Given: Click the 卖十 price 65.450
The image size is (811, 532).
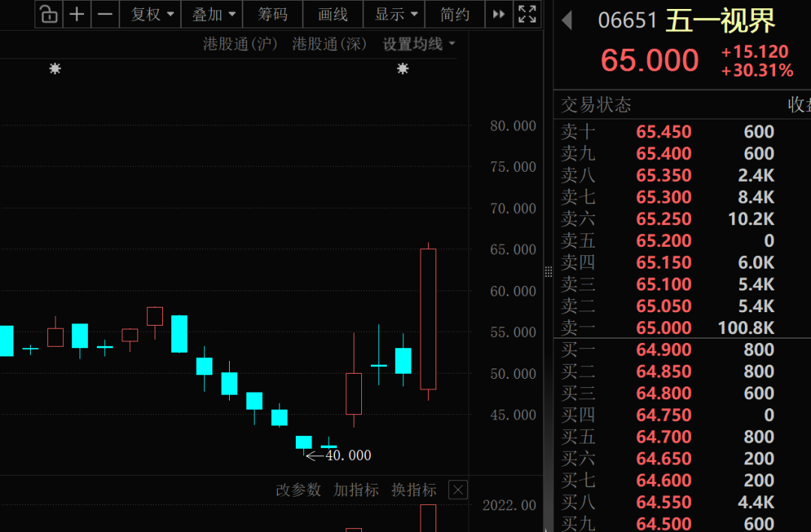Looking at the screenshot, I should click(664, 132).
